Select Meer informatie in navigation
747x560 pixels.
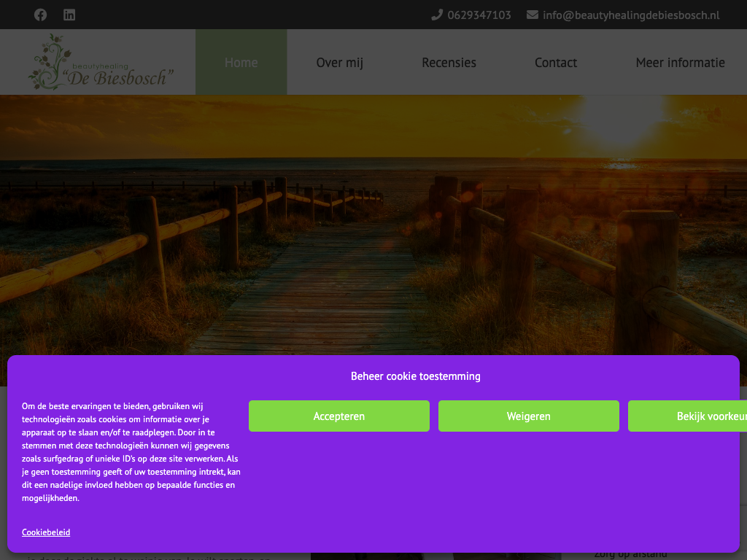(680, 63)
